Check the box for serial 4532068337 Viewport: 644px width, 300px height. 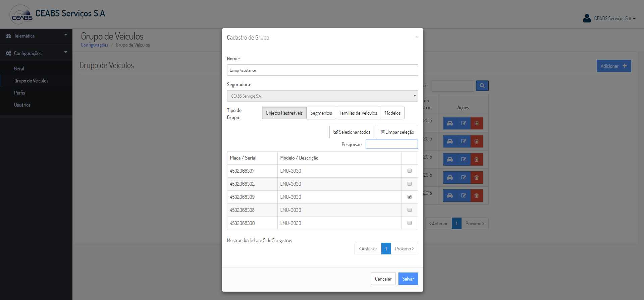(x=410, y=171)
